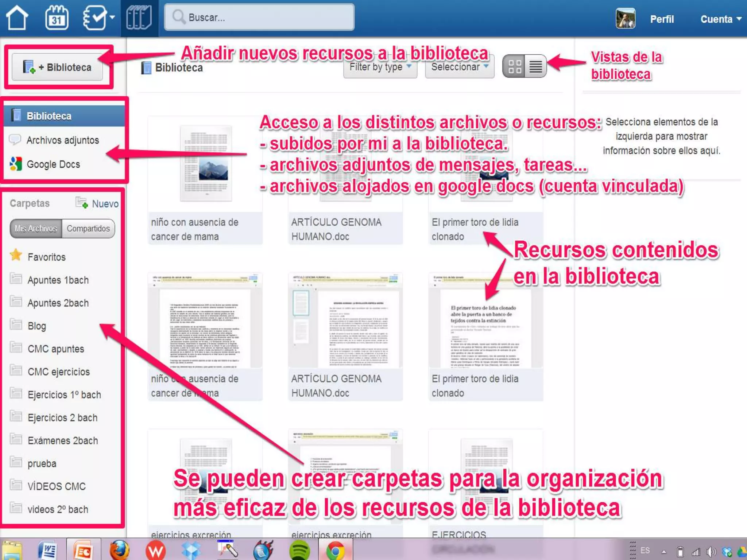Switch to grid thumbnail view
The width and height of the screenshot is (747, 560).
pos(514,66)
